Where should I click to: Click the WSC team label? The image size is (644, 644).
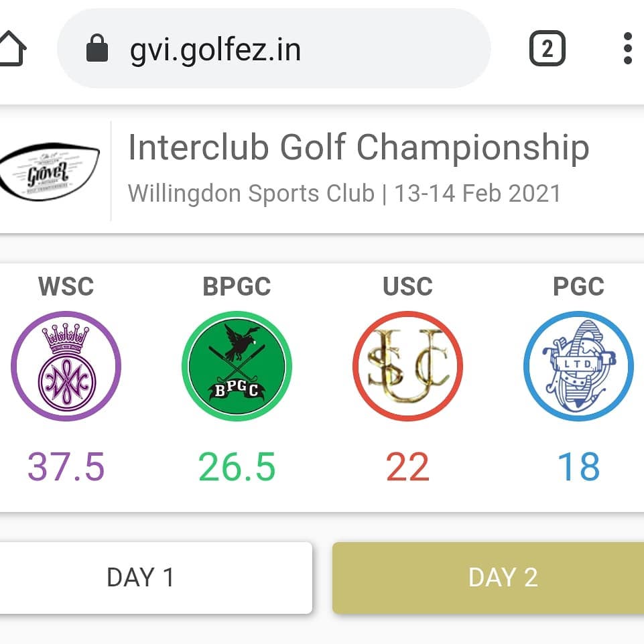pos(66,286)
